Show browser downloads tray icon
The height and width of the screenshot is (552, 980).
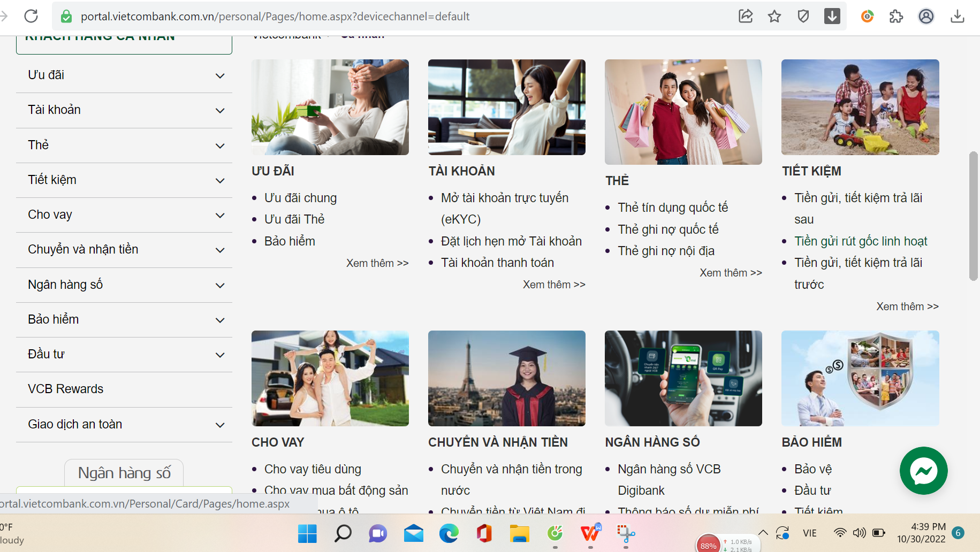click(958, 16)
